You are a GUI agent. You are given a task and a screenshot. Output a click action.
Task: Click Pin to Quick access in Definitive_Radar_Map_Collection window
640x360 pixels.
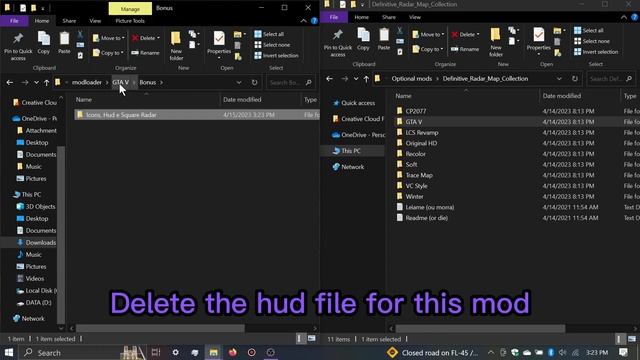click(x=338, y=42)
